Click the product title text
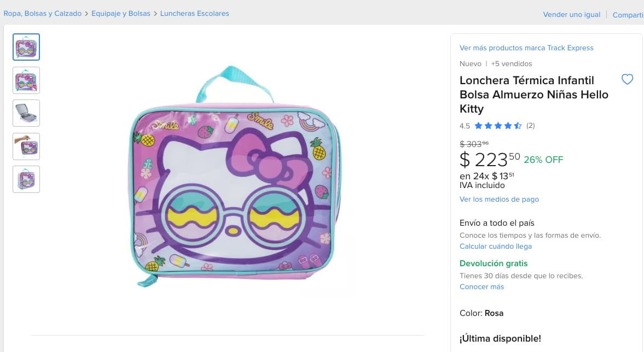This screenshot has height=352, width=644. tap(533, 95)
